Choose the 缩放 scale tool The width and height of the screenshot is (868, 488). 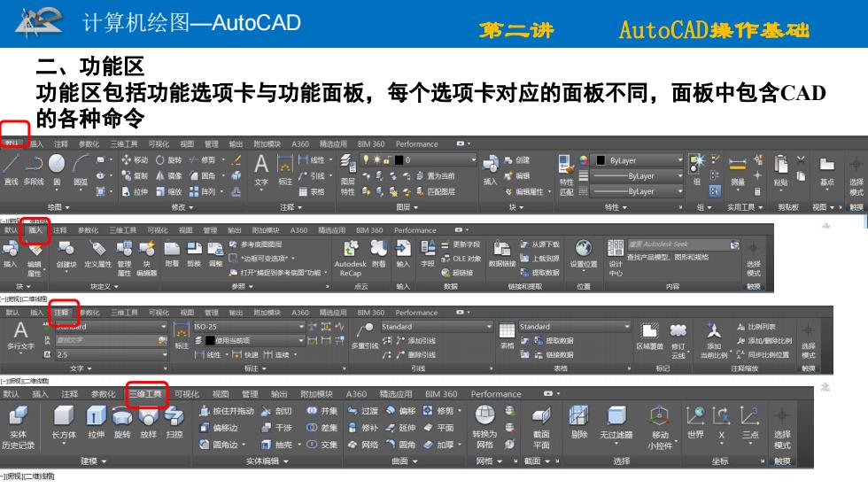(168, 191)
